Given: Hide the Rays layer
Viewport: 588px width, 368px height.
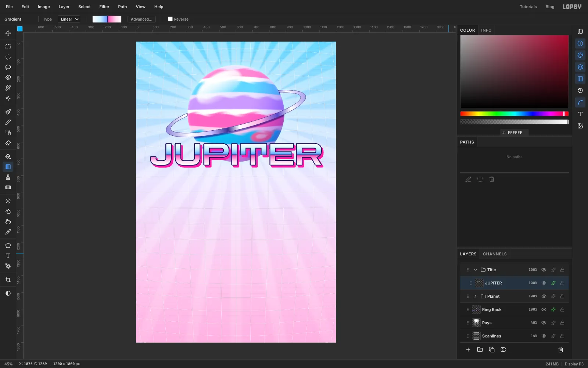Looking at the screenshot, I should click(544, 323).
